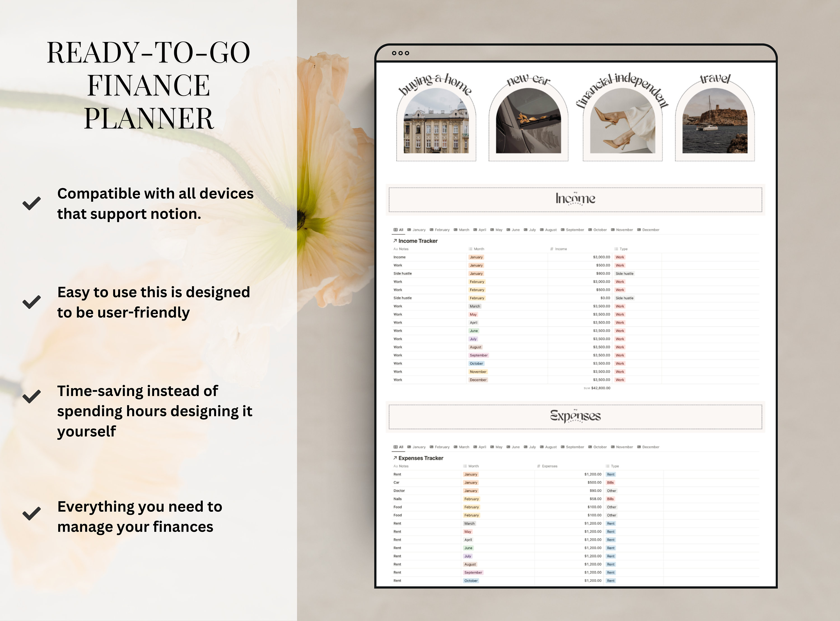This screenshot has height=621, width=840.
Task: Click the Notes column header in Income Tracker
Action: [x=401, y=249]
